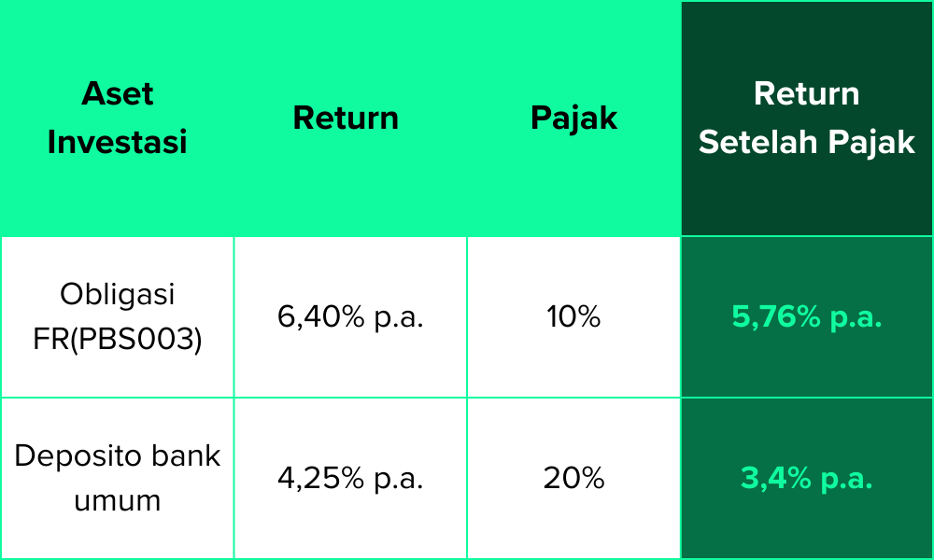Image resolution: width=934 pixels, height=560 pixels.
Task: Select the Return Setelah Pajak header cell
Action: point(807,118)
